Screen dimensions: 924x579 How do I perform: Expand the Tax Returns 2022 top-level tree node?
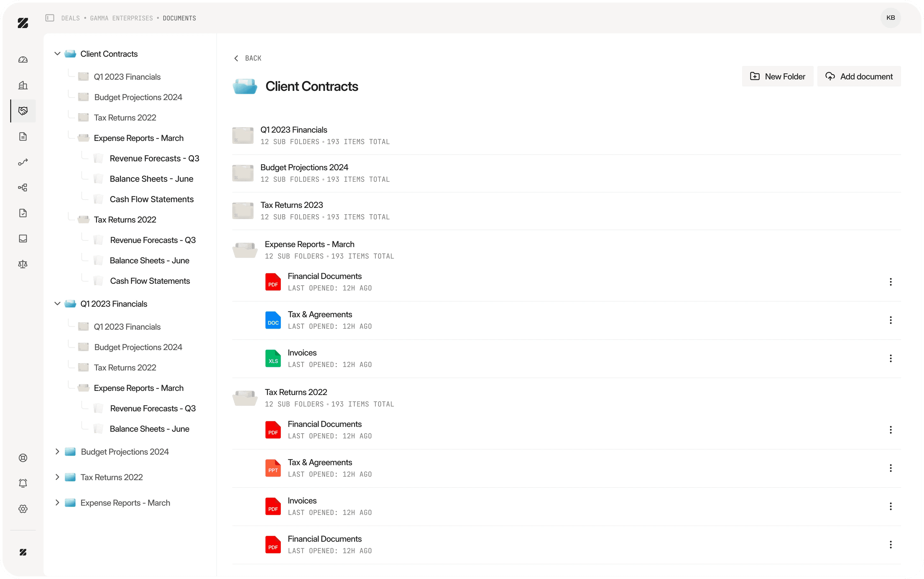click(x=57, y=477)
